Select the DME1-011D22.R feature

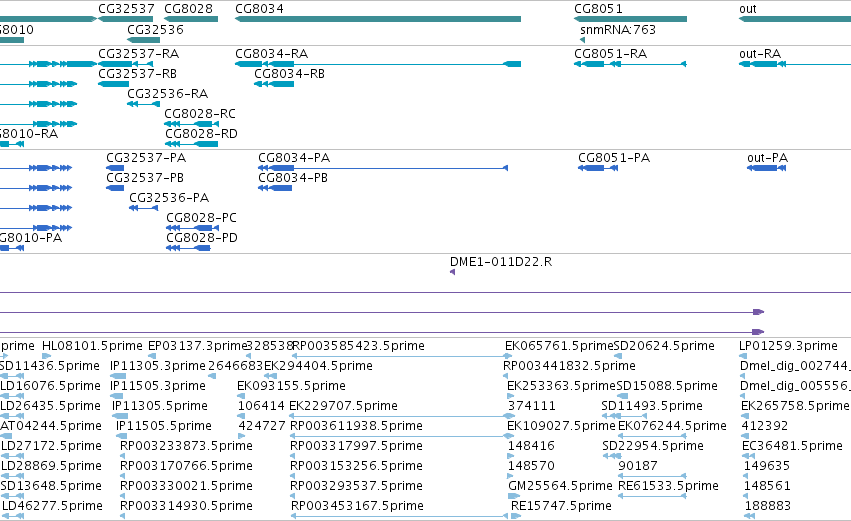tap(501, 262)
